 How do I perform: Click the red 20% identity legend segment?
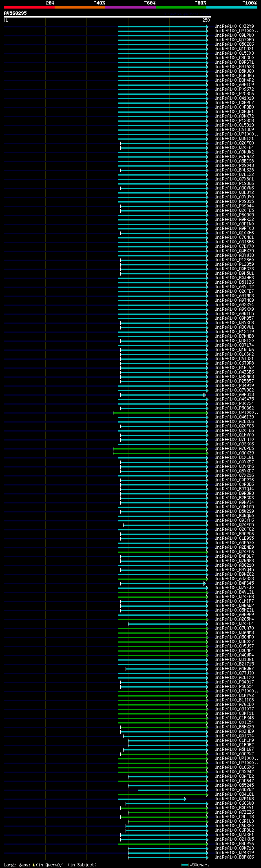tap(29, 7)
